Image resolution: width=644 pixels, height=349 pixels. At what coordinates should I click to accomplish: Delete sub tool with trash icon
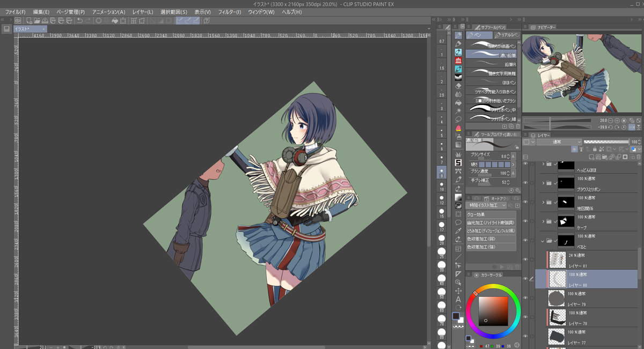click(518, 126)
